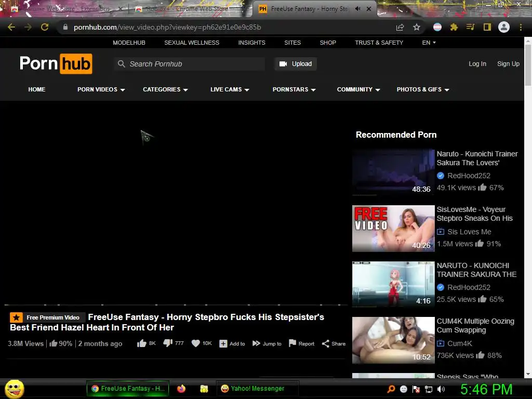The image size is (532, 399).
Task: Click the lock icon in the address bar
Action: (65, 27)
